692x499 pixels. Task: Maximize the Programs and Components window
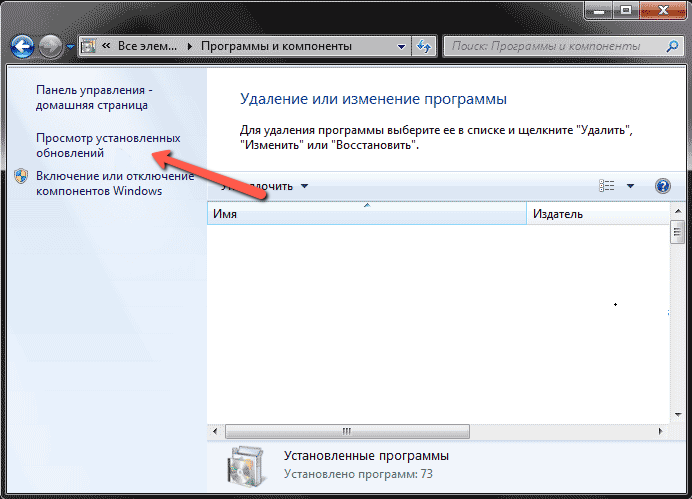click(626, 10)
